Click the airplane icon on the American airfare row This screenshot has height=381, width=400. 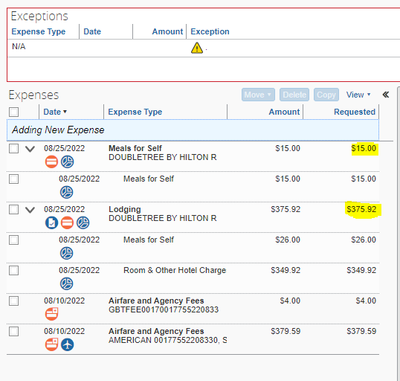[x=67, y=344]
